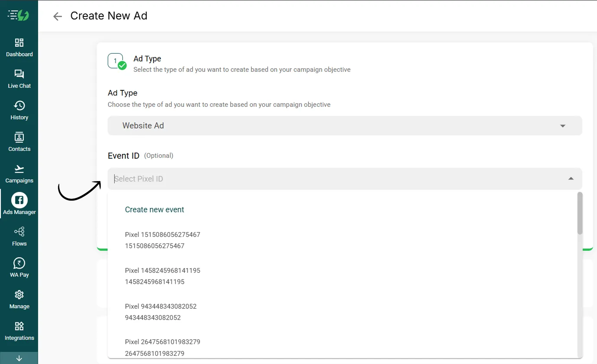597x364 pixels.
Task: Select the Ads Manager Facebook icon
Action: pos(19,200)
